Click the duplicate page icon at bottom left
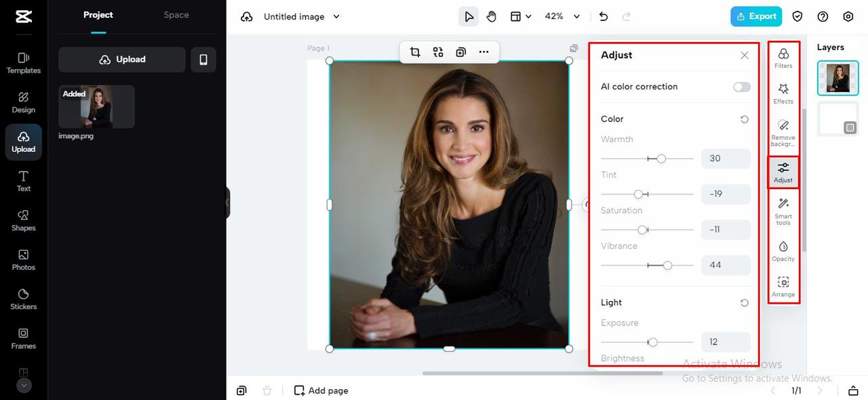868x400 pixels. click(241, 391)
